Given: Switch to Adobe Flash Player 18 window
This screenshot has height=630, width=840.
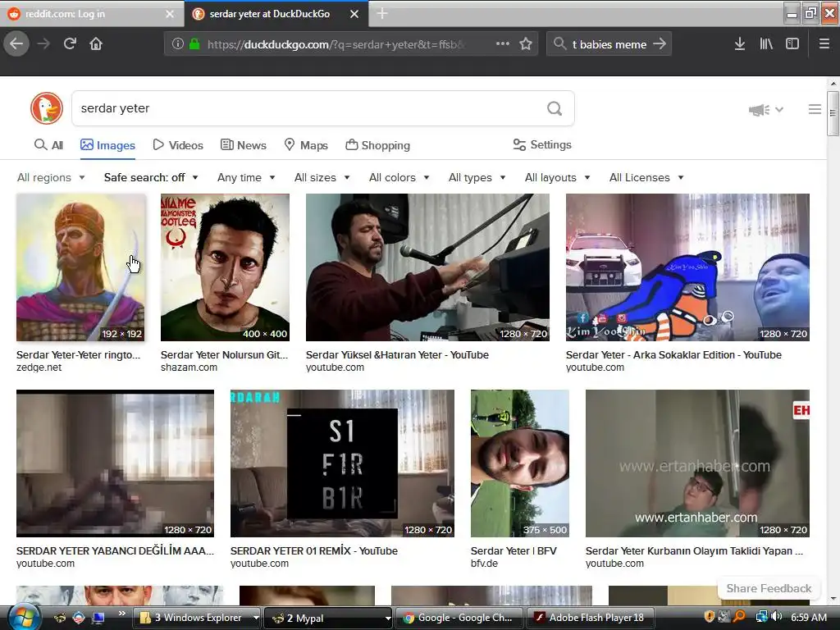Looking at the screenshot, I should [x=590, y=618].
